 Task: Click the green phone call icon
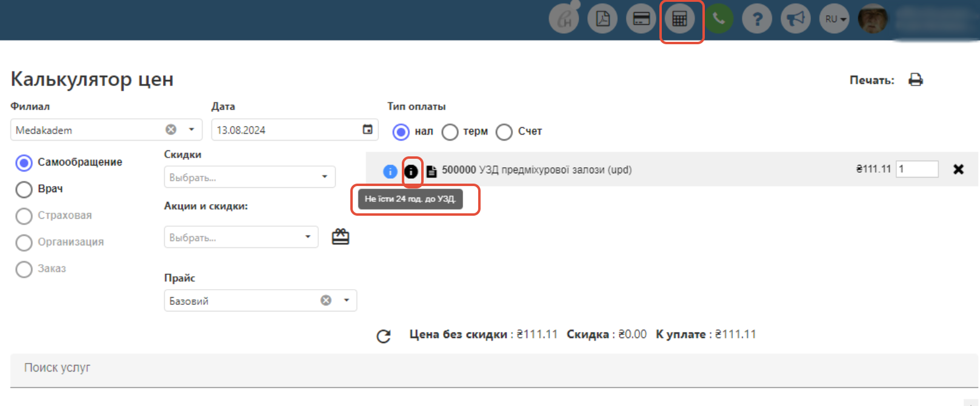pos(719,19)
